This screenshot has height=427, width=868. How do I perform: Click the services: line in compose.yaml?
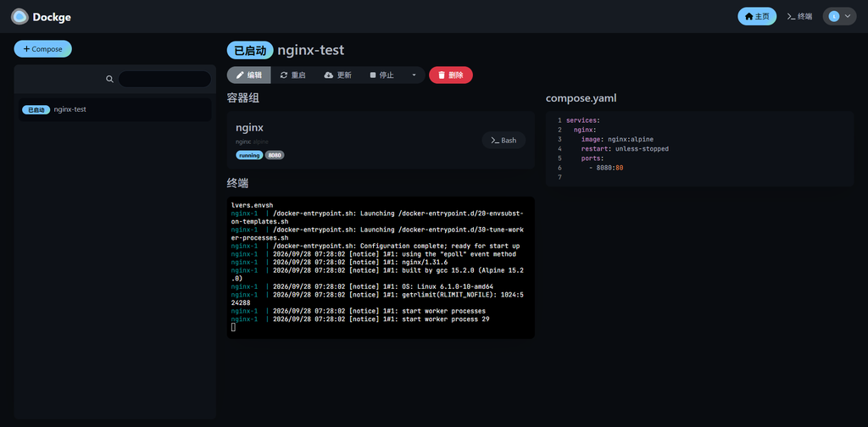pos(583,120)
